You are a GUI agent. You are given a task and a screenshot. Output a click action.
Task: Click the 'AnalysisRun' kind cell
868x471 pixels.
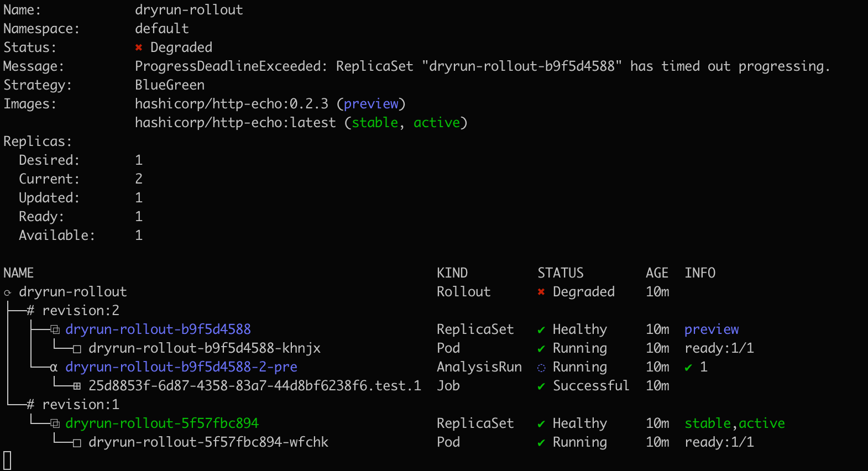click(479, 367)
